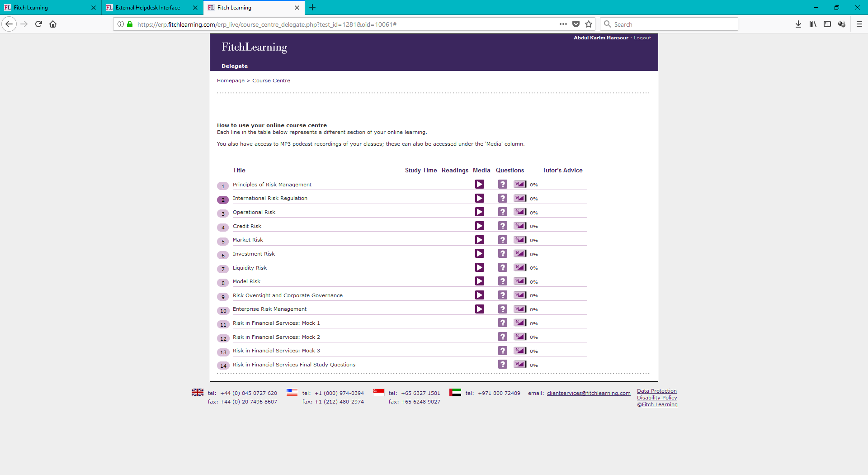Close the External Helpdesk Interface tab
The width and height of the screenshot is (868, 475).
[195, 8]
